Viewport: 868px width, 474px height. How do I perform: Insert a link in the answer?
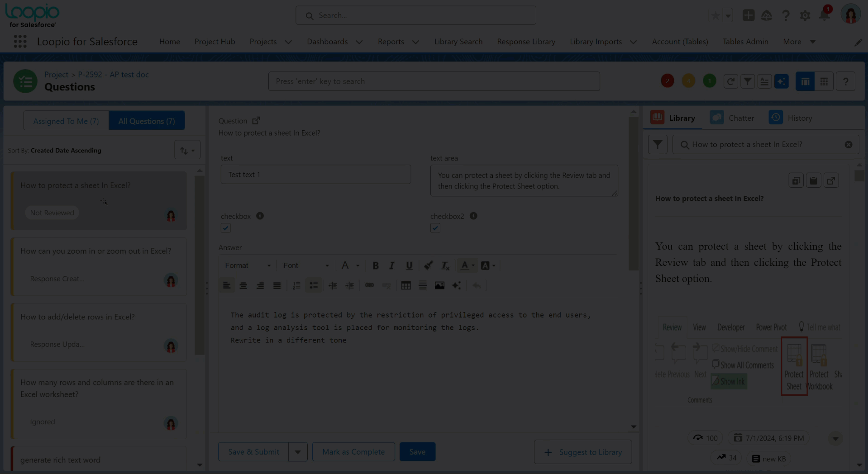pyautogui.click(x=369, y=285)
